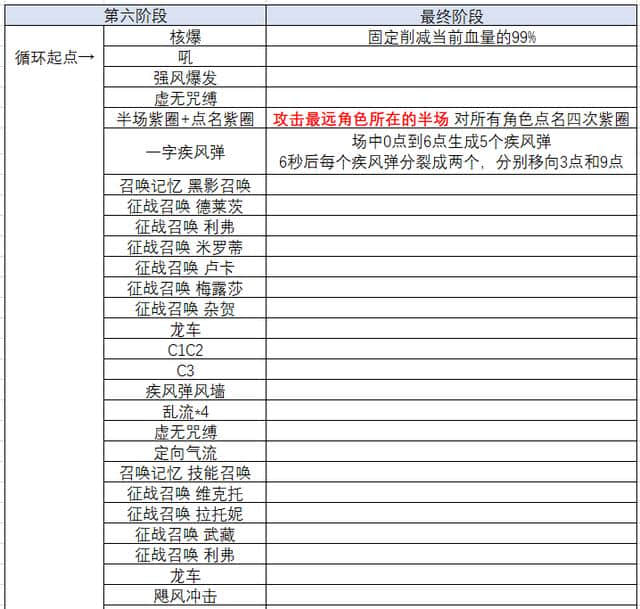Select the 疾风弹风墙 cell
640x609 pixels.
pos(185,390)
